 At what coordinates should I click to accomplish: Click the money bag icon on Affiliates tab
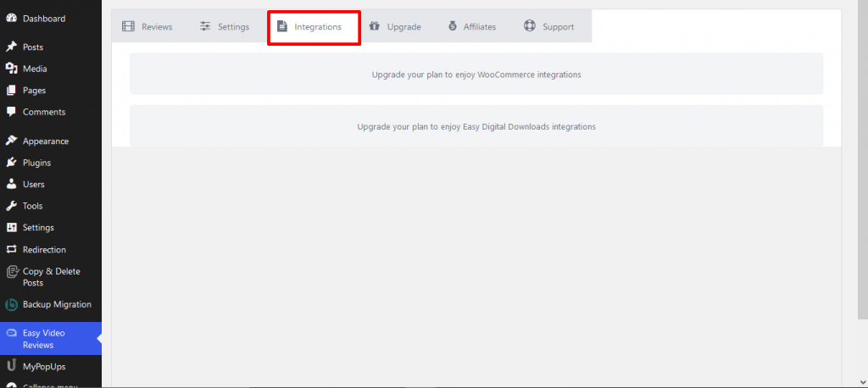coord(453,26)
